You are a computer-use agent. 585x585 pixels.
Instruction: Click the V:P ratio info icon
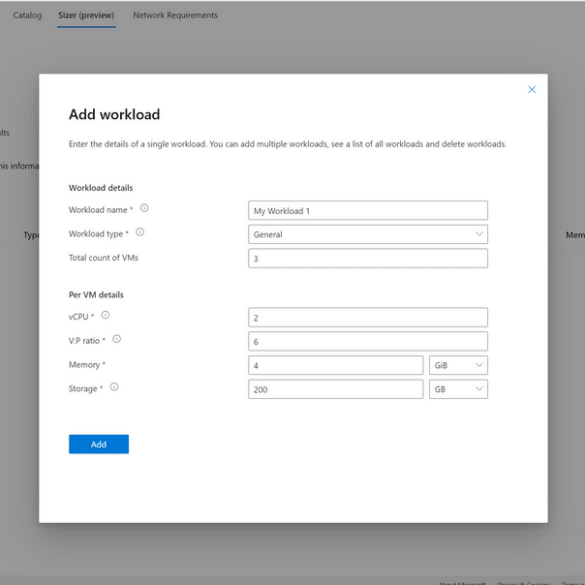click(117, 339)
